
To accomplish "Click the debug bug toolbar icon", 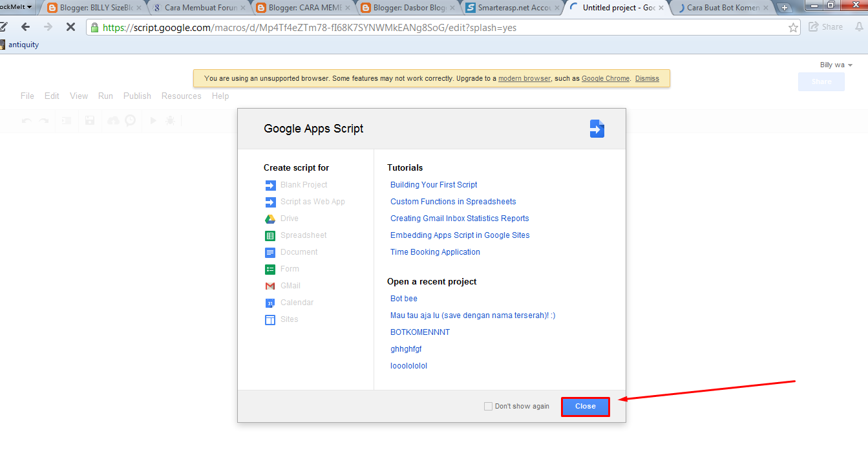I will (170, 120).
